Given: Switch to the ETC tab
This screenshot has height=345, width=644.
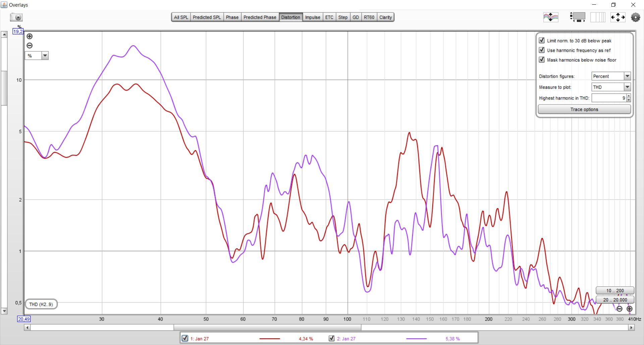Looking at the screenshot, I should (x=329, y=17).
